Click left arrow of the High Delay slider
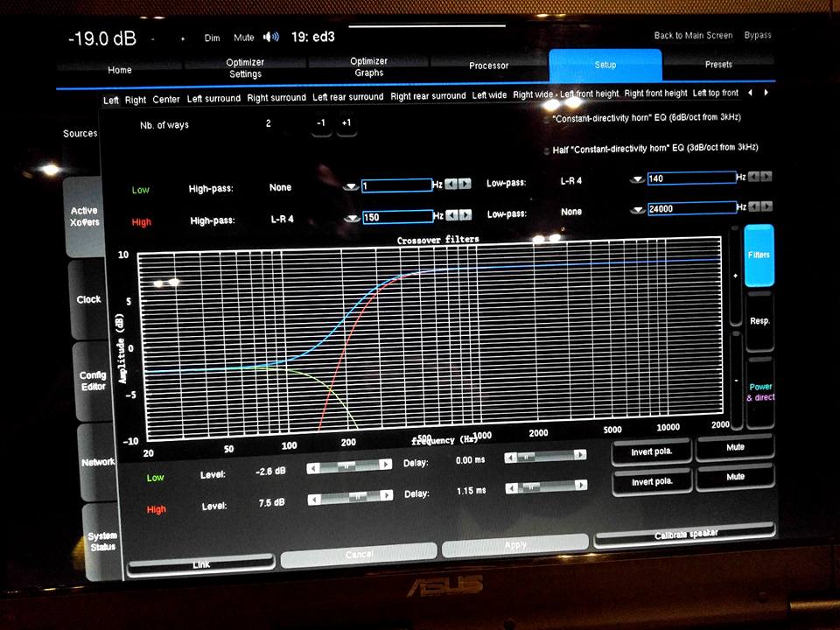The image size is (840, 630). tap(512, 488)
